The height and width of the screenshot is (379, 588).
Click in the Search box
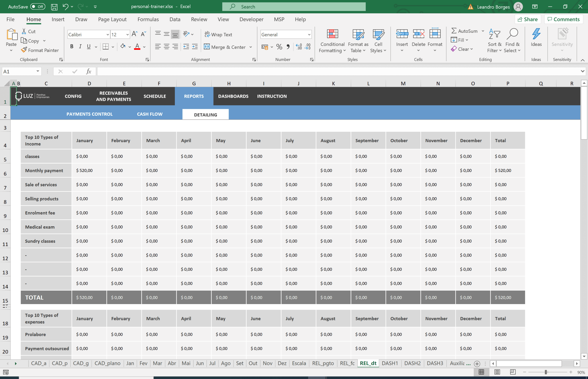294,7
